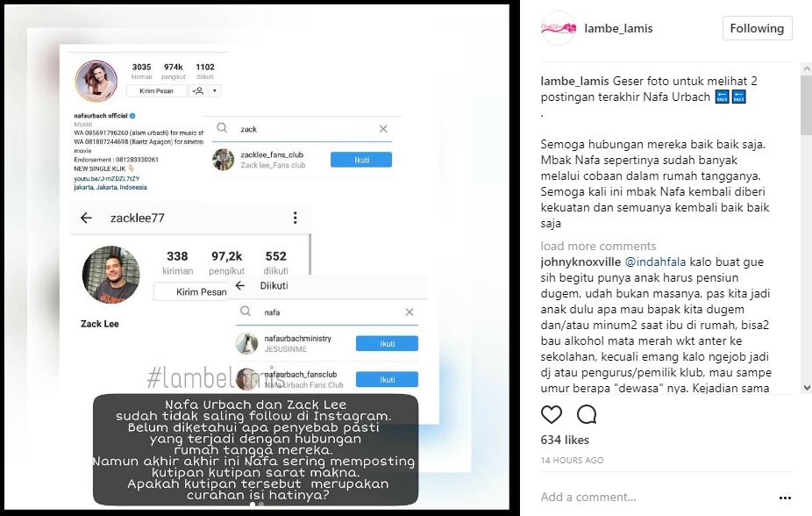Toggle the Following button

tap(757, 28)
